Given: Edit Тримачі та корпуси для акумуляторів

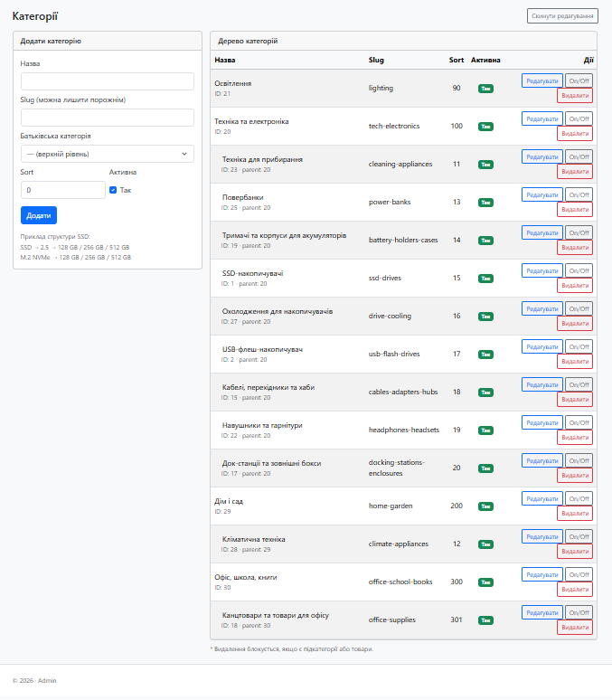Looking at the screenshot, I should pyautogui.click(x=541, y=232).
